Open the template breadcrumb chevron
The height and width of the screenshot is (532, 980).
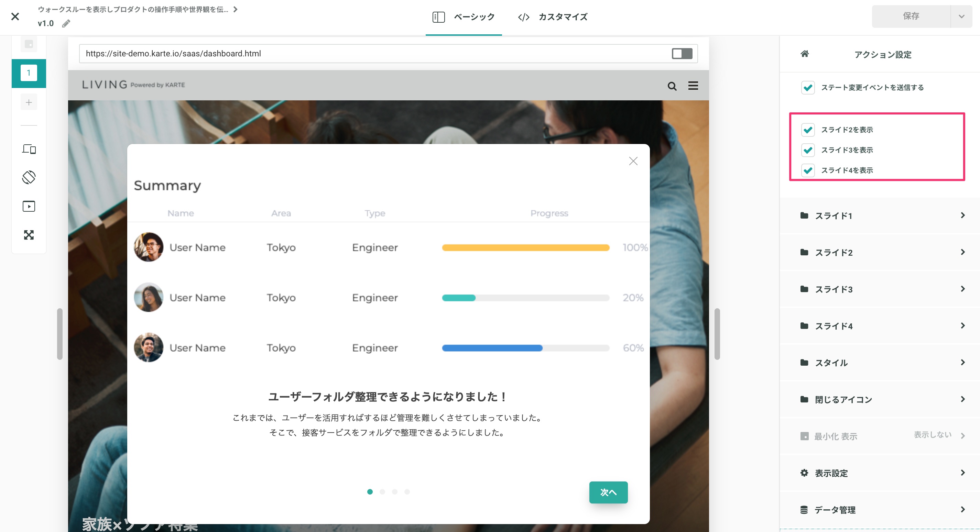tap(236, 9)
